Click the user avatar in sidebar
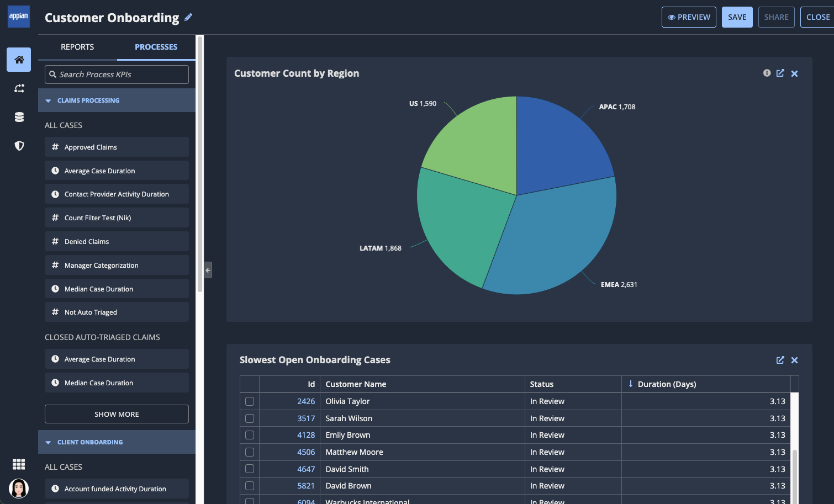834x504 pixels. [x=19, y=489]
